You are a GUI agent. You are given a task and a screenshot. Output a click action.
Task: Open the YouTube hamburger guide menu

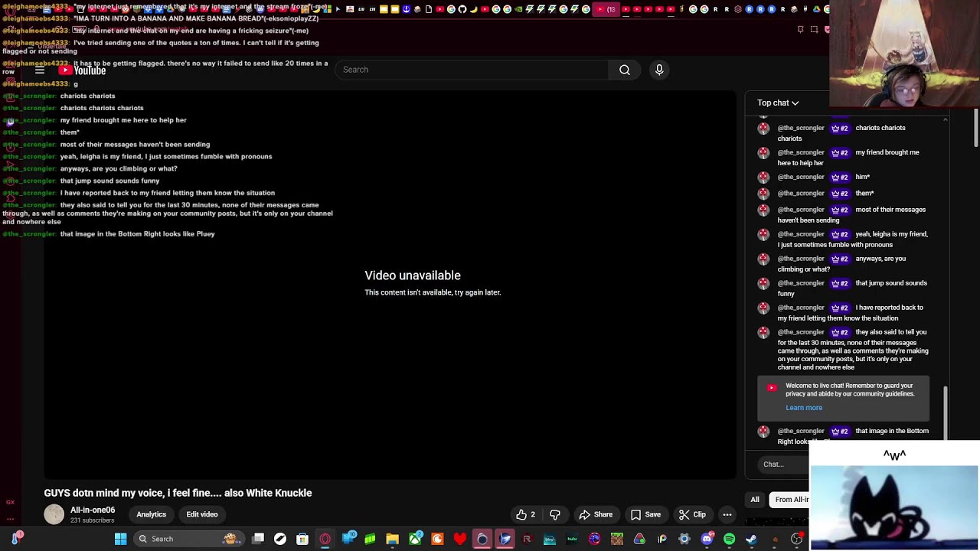coord(40,70)
